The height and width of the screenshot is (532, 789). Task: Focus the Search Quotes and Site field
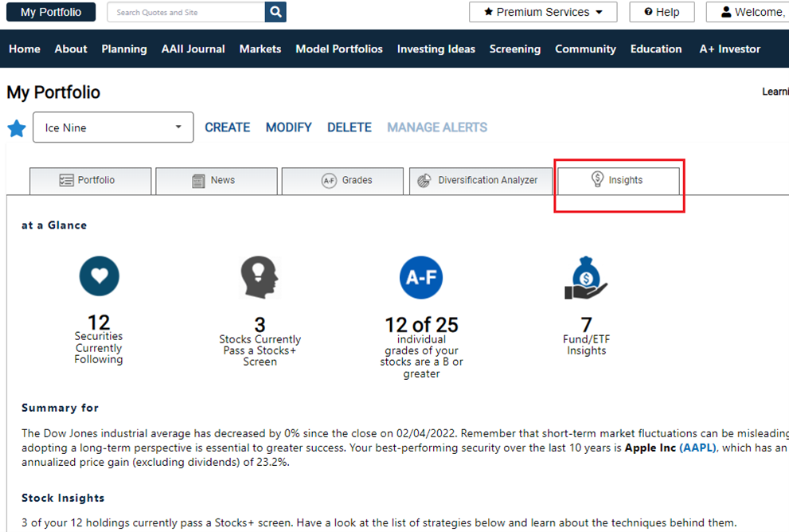click(x=186, y=12)
